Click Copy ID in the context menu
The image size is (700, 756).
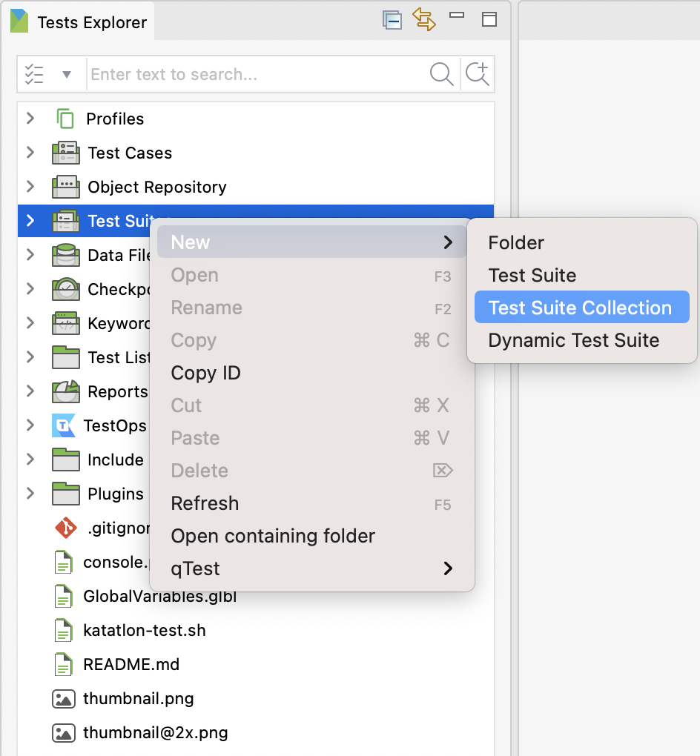click(x=205, y=373)
